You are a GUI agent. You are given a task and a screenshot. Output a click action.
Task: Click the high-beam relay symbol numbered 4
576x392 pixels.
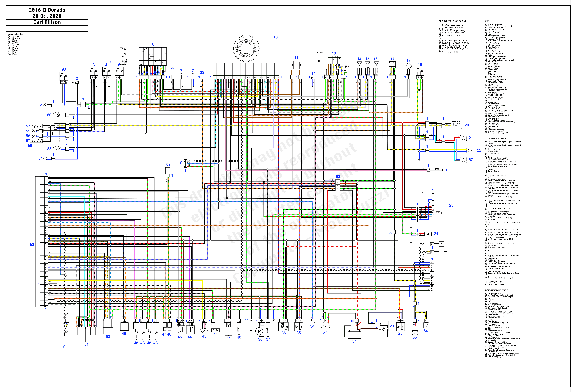(x=106, y=71)
